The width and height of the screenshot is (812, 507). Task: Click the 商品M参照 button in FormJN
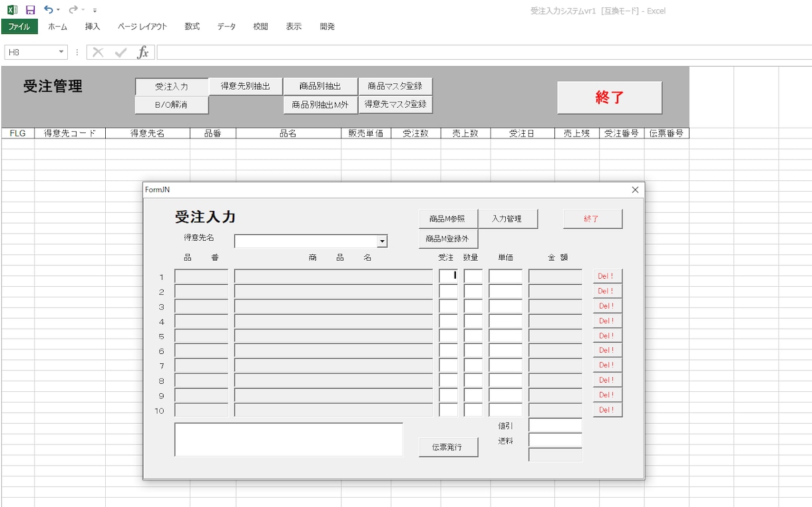coord(448,219)
